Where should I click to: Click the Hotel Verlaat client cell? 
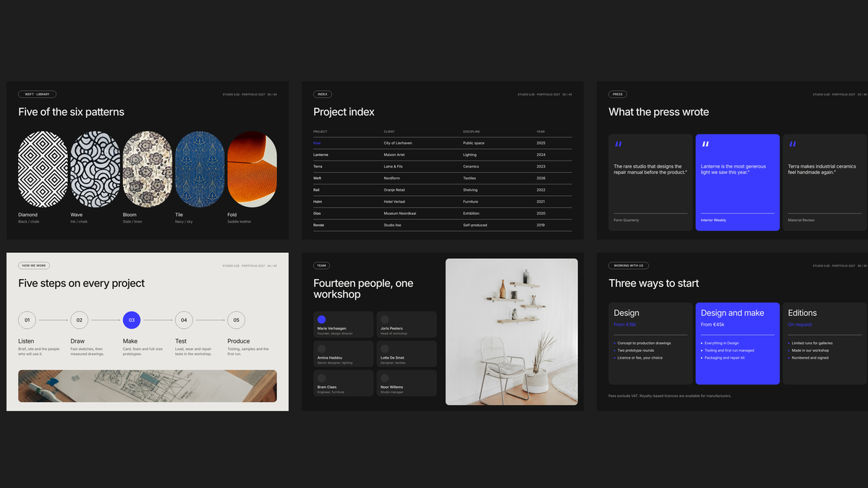(x=396, y=202)
